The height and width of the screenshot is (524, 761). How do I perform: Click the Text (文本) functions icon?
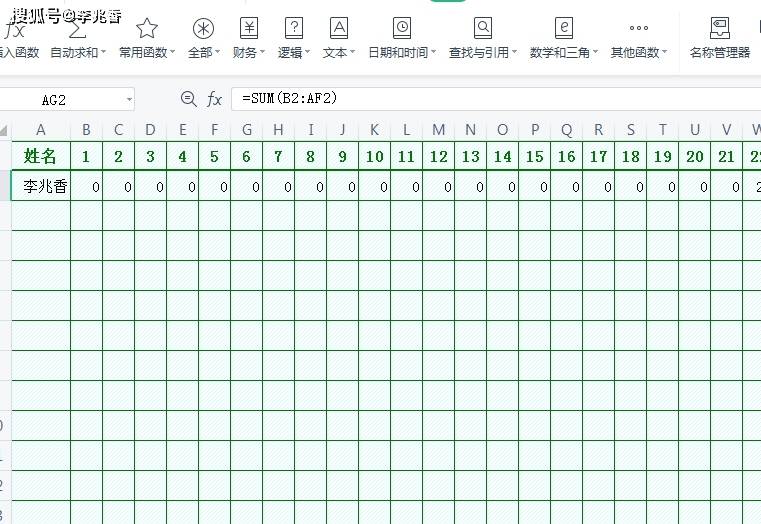coord(339,28)
